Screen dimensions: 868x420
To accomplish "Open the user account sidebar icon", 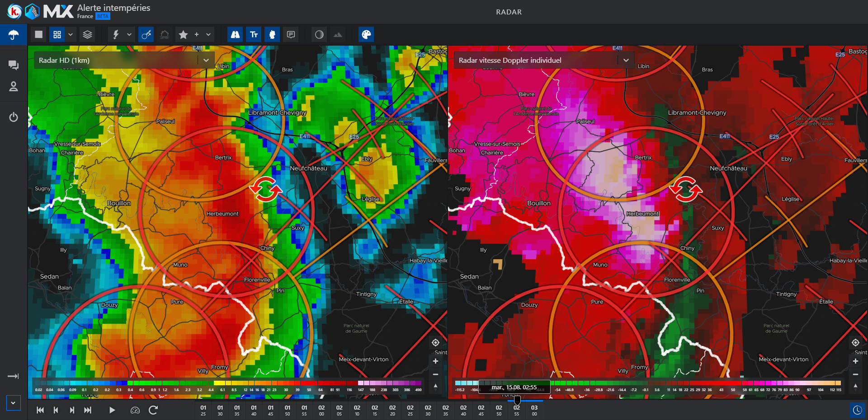I will [x=14, y=87].
